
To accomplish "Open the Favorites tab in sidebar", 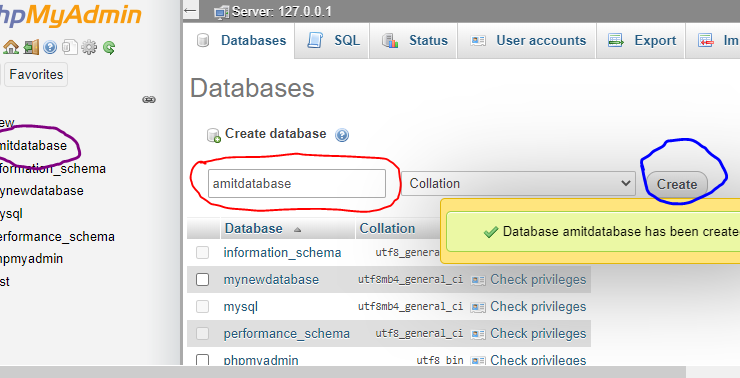I will (36, 75).
